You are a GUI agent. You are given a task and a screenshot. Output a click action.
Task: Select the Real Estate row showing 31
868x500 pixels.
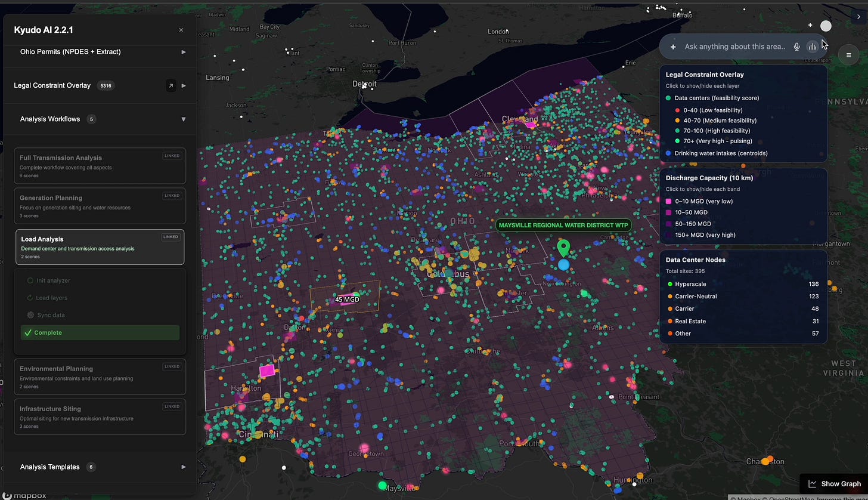pos(743,321)
